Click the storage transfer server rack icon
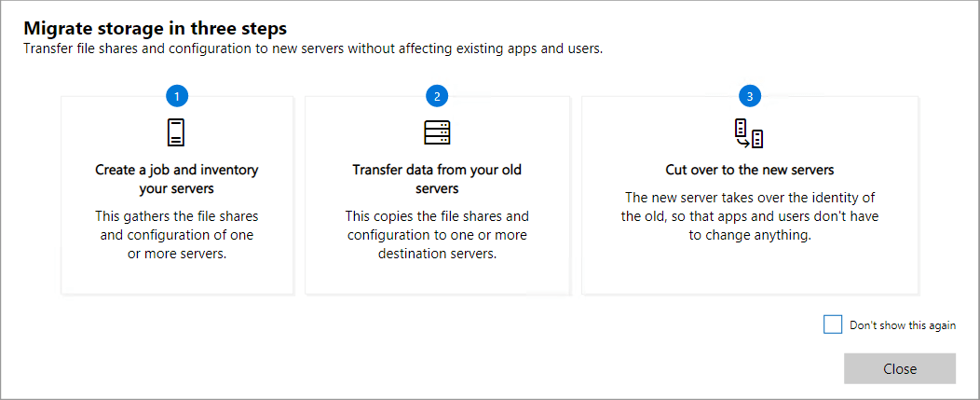Viewport: 980px width, 400px height. tap(437, 133)
